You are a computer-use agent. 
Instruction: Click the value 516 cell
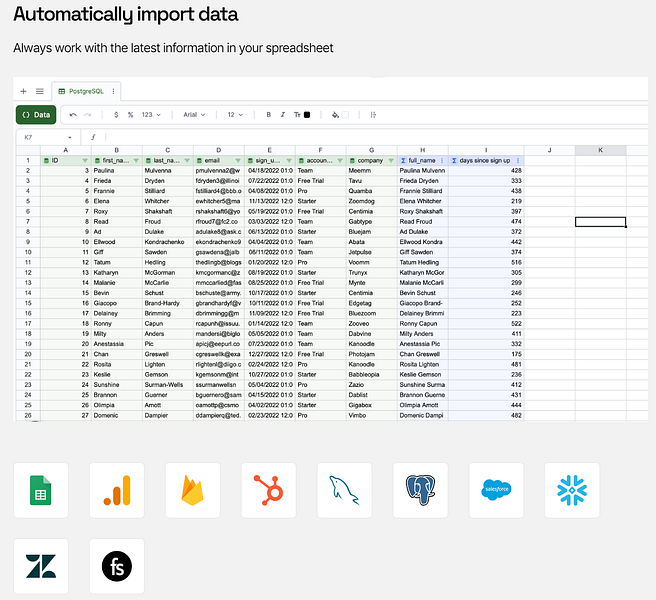tap(486, 262)
